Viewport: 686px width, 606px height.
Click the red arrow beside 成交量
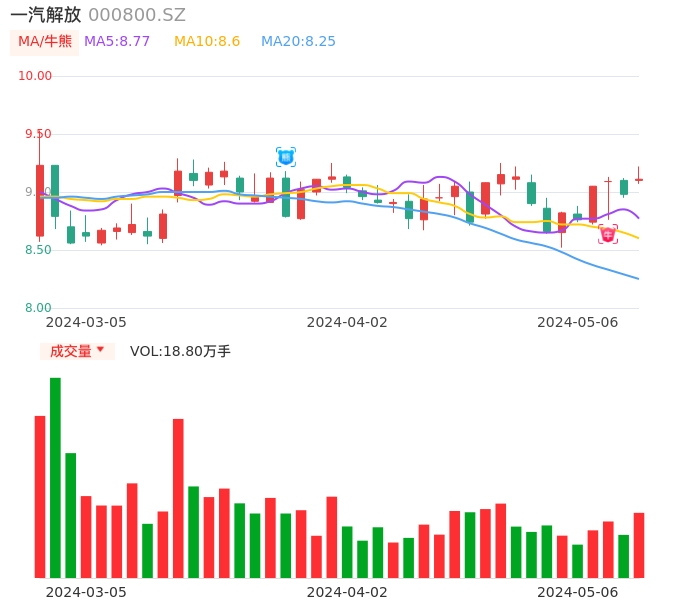(101, 349)
